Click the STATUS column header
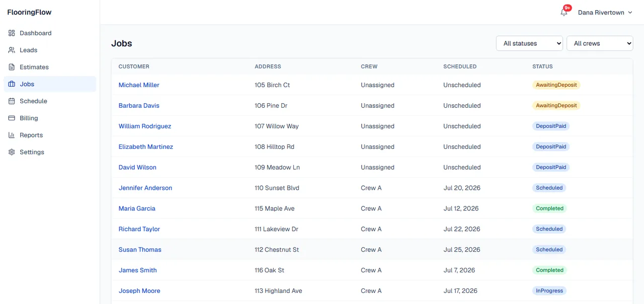Image resolution: width=644 pixels, height=304 pixels. 542,66
